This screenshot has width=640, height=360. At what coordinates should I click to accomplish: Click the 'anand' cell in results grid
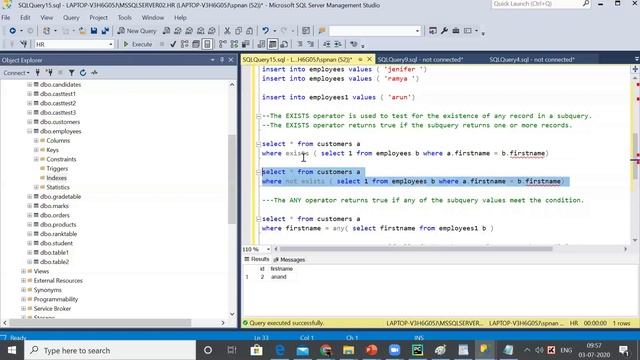tap(279, 277)
